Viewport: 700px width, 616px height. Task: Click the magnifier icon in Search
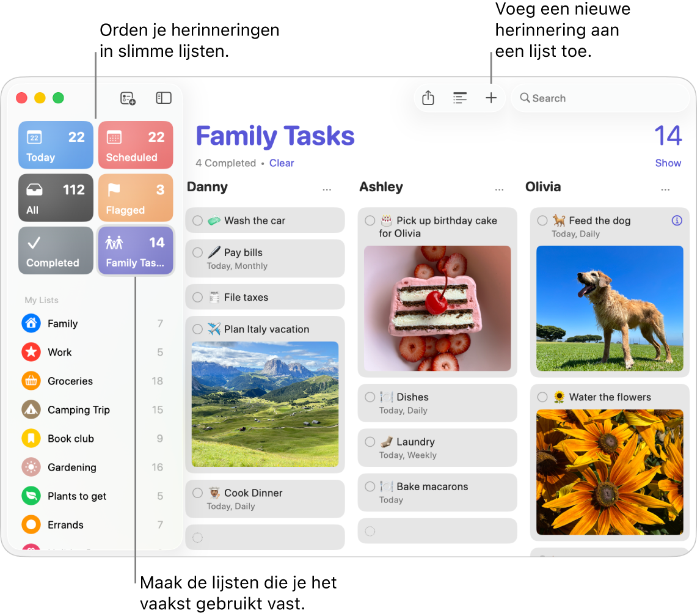point(527,98)
